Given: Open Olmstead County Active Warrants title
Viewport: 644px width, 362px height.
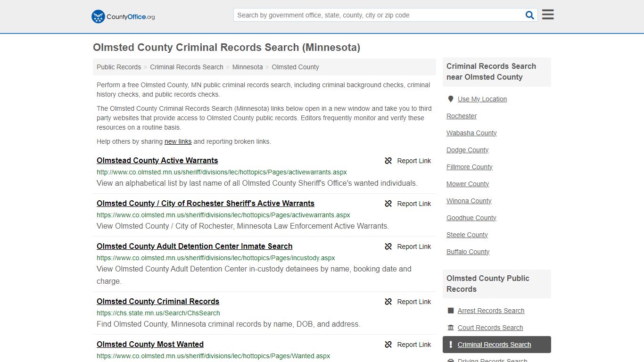Looking at the screenshot, I should pyautogui.click(x=157, y=160).
